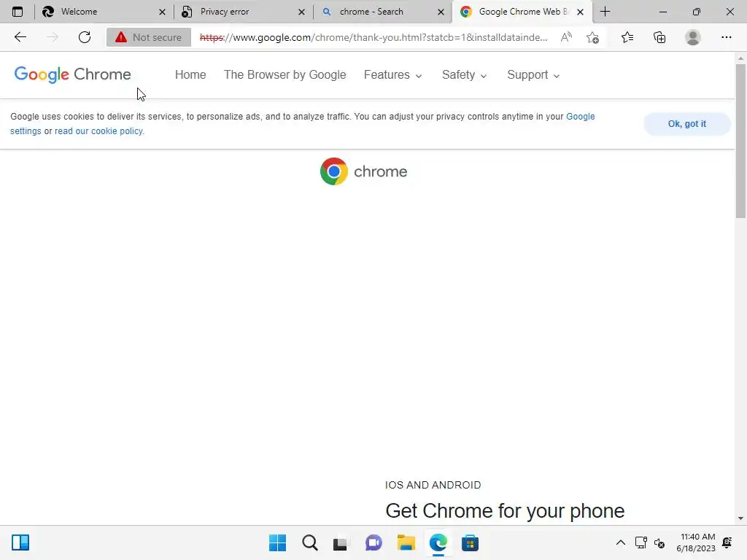Add this page to favorites star
This screenshot has height=560, width=747.
pos(592,37)
